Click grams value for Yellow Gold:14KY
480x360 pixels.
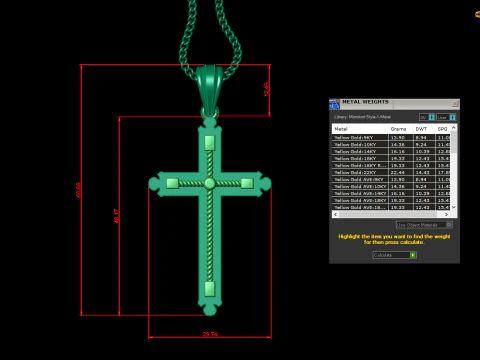click(400, 151)
